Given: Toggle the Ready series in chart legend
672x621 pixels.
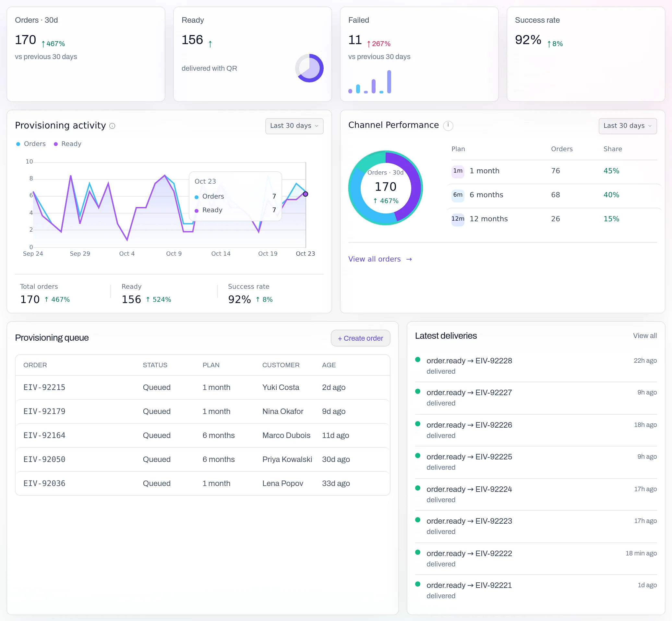Looking at the screenshot, I should click(67, 144).
